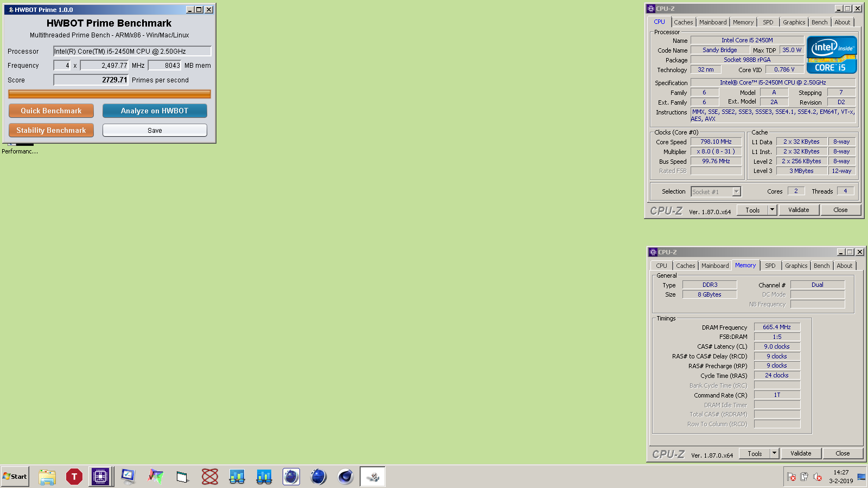Open the multicolored prism taskbar icon
This screenshot has width=868, height=488.
[x=155, y=477]
